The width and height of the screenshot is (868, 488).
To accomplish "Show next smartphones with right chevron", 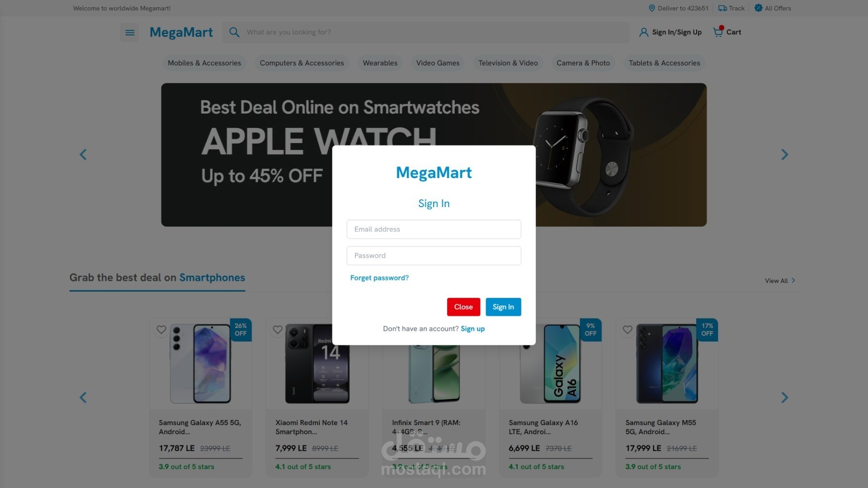I will (785, 398).
